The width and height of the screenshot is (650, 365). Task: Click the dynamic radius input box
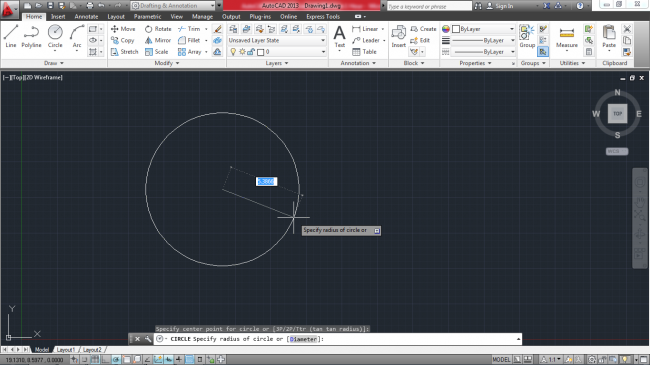tap(266, 181)
